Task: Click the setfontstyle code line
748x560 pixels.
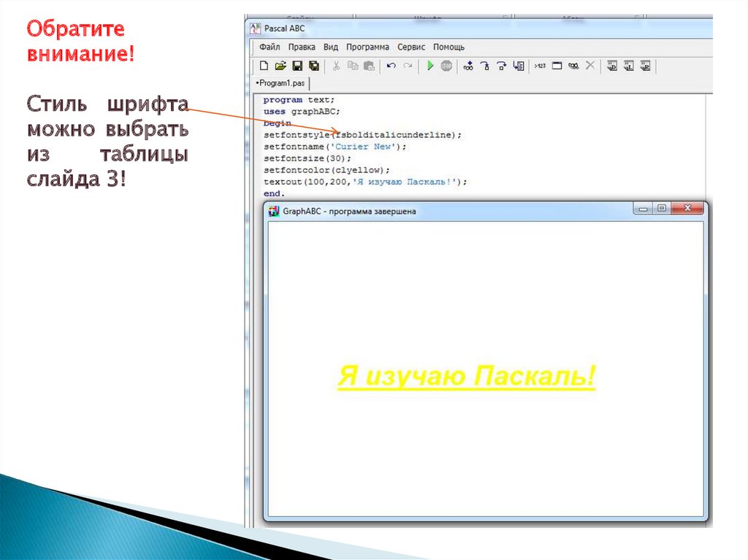Action: coord(362,135)
